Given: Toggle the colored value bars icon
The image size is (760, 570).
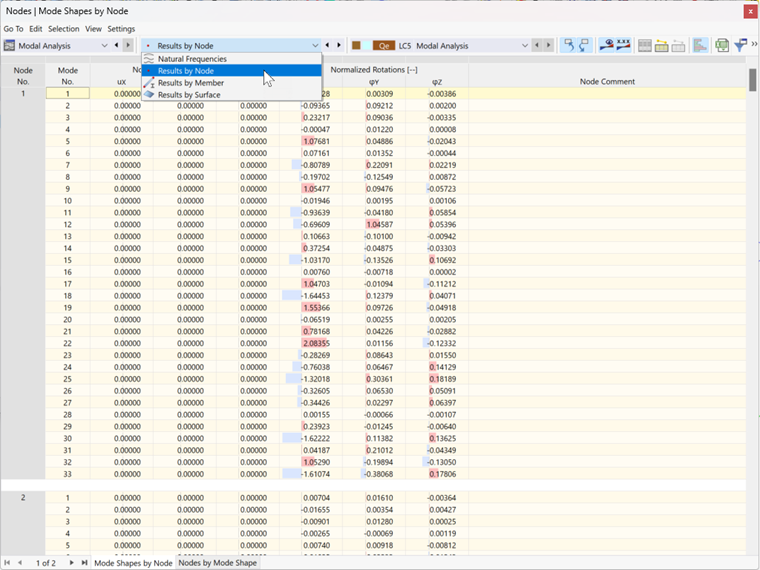Looking at the screenshot, I should click(x=700, y=46).
